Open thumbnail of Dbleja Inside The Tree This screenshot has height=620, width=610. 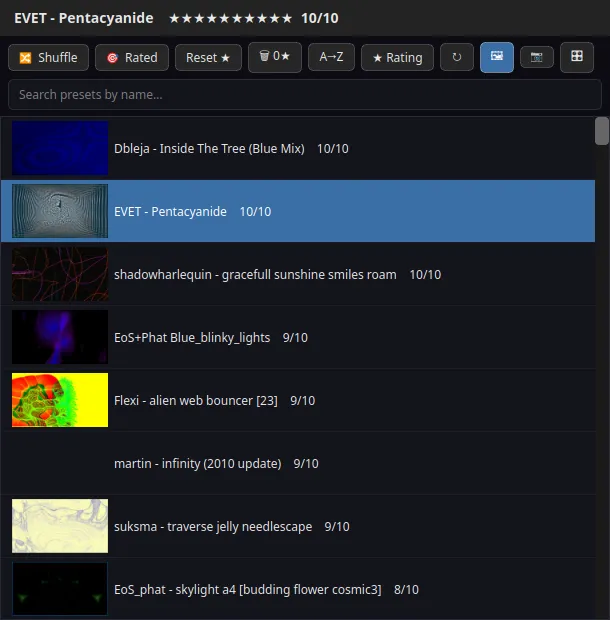(x=60, y=148)
